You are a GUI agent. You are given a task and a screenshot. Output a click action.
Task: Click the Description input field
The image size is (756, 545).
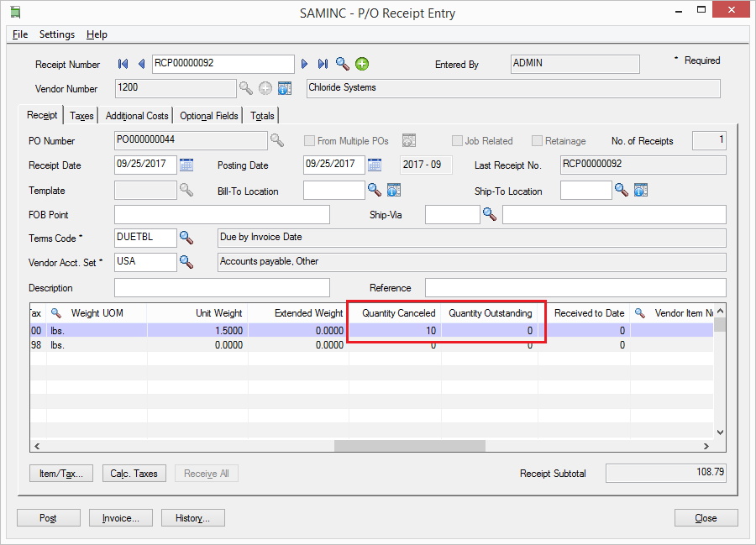pos(222,287)
